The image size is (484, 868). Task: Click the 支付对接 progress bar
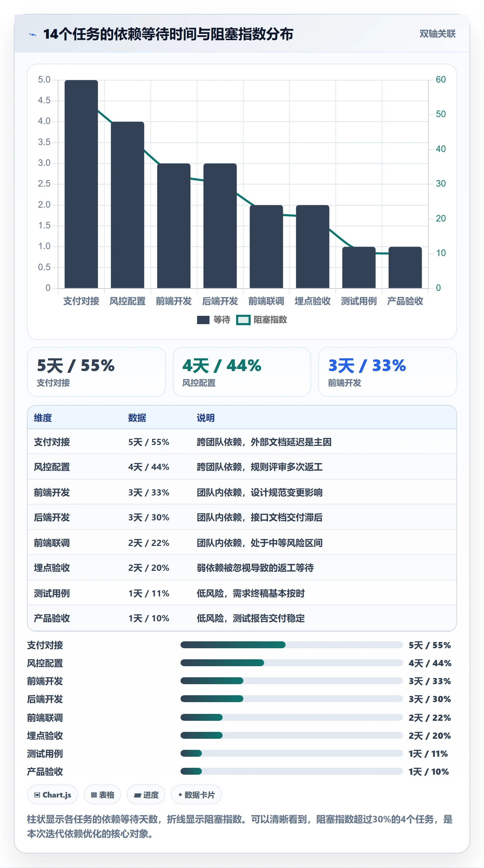(292, 645)
